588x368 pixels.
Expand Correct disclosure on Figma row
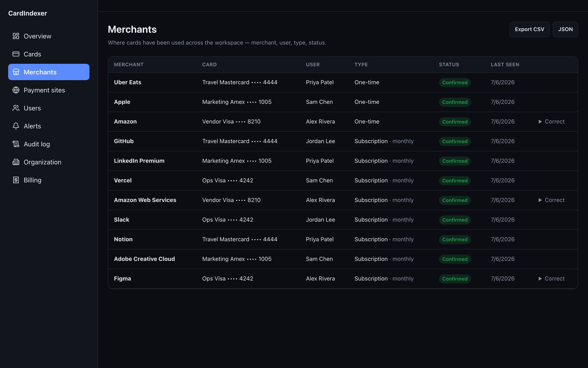[551, 278]
